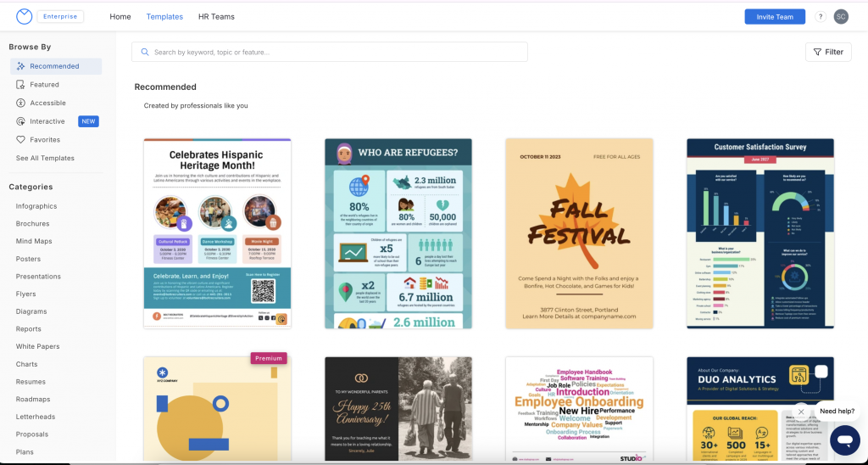Screen dimensions: 868x465
Task: Go to the Home tab
Action: click(120, 17)
